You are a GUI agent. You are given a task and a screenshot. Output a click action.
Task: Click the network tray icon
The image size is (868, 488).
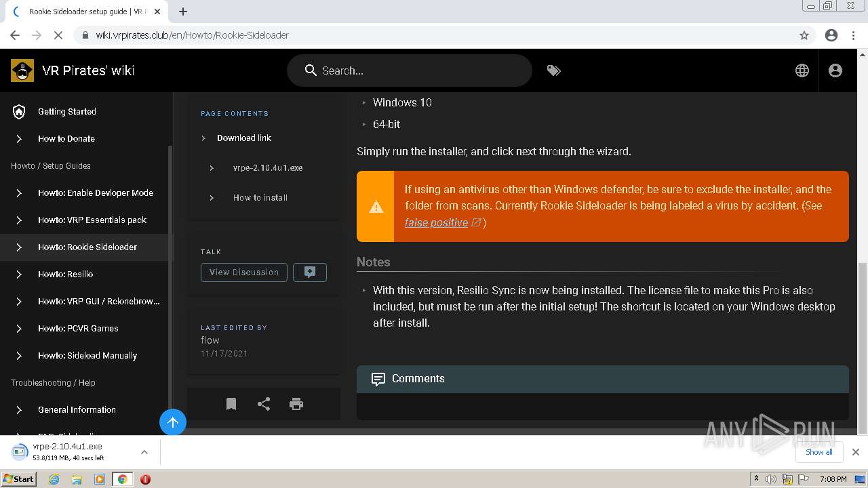[x=787, y=479]
